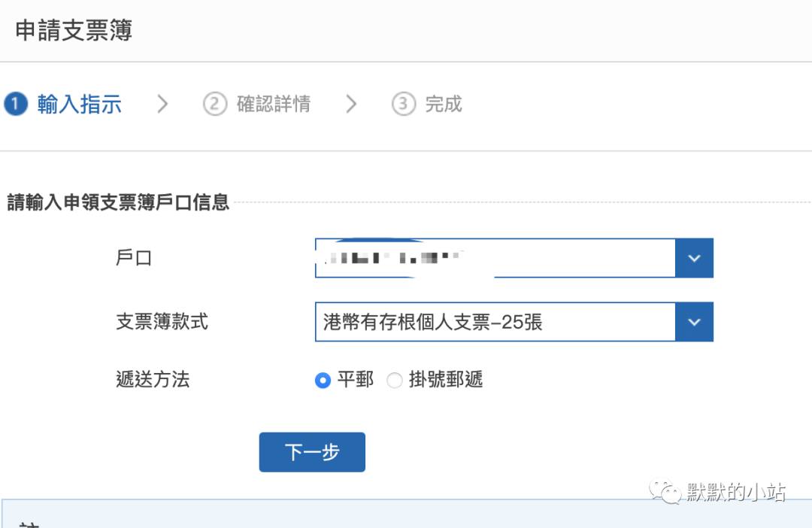Click the arrow separator after 輸入指示

(162, 104)
